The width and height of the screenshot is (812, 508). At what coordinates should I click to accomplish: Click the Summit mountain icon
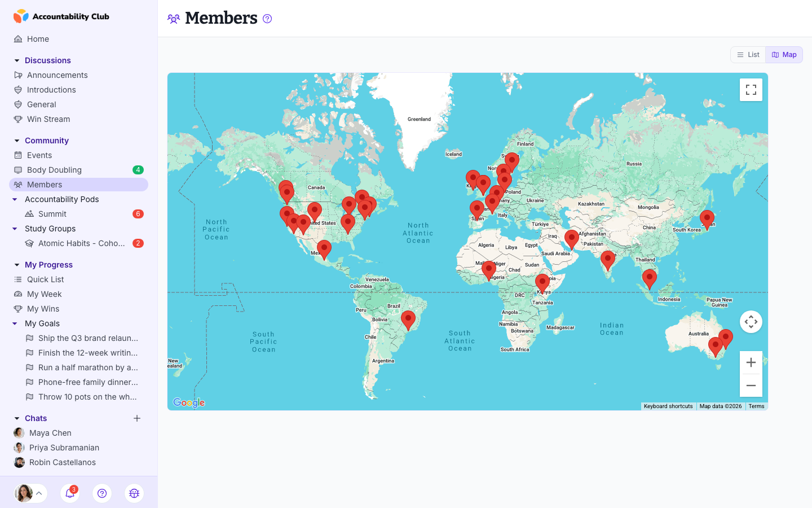[x=29, y=214]
